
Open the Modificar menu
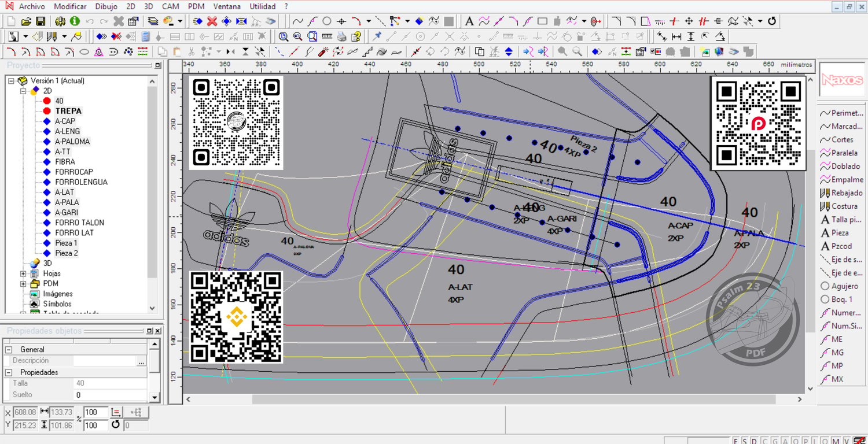(x=70, y=6)
